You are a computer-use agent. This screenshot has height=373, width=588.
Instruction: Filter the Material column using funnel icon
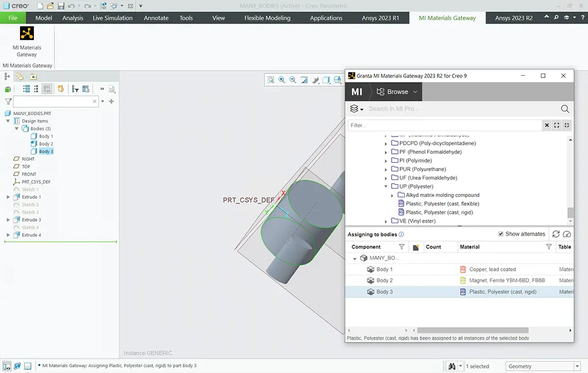(x=549, y=247)
